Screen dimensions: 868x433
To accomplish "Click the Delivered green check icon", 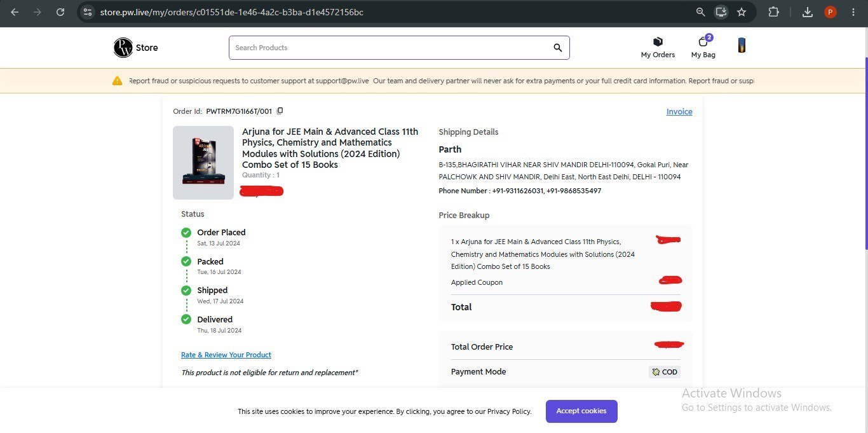I will (x=186, y=319).
